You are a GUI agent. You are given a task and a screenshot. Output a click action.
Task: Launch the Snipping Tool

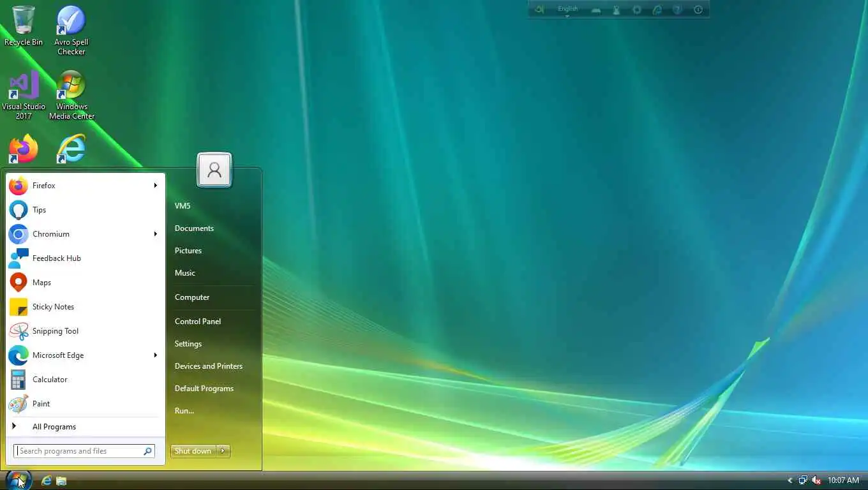85,331
